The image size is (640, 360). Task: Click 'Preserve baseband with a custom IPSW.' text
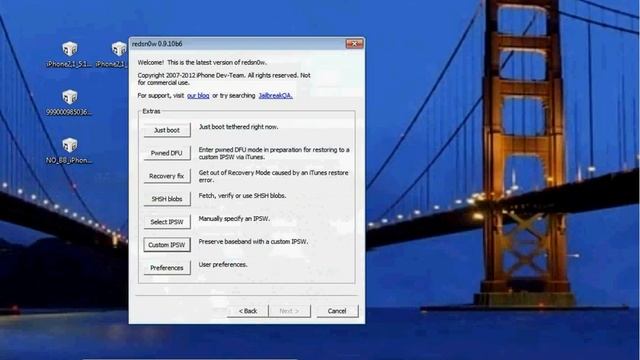point(253,242)
